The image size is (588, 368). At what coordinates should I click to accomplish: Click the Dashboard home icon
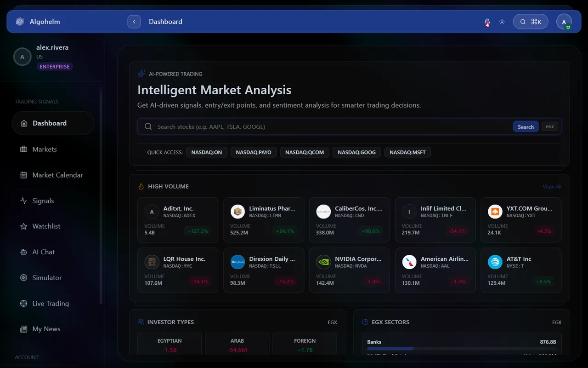24,123
